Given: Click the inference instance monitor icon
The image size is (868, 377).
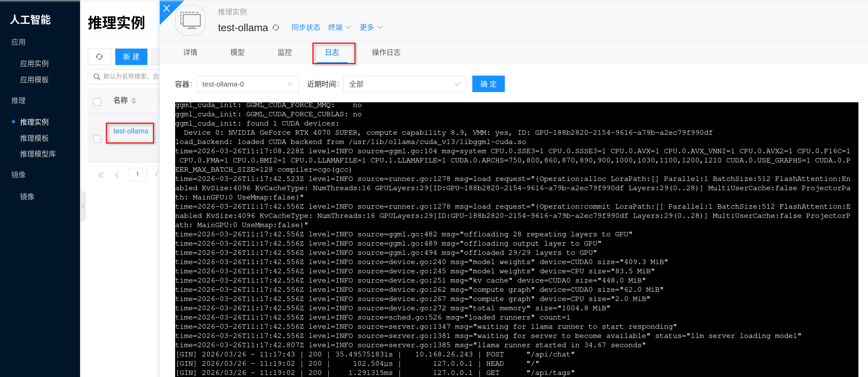Looking at the screenshot, I should (190, 21).
